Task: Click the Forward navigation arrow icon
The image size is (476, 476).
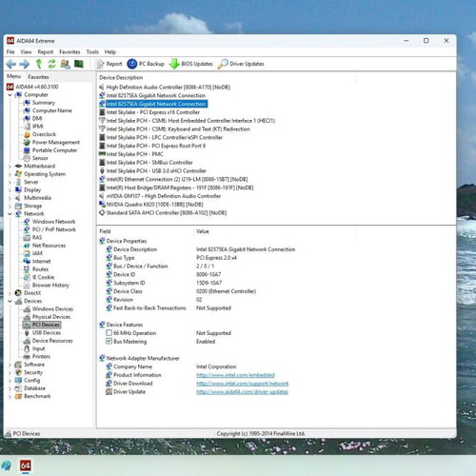Action: tap(25, 64)
